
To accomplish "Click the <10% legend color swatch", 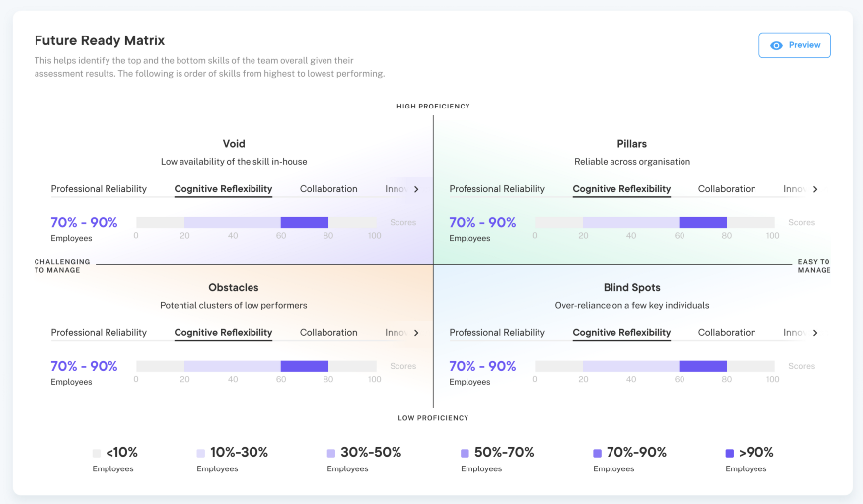I will (97, 454).
